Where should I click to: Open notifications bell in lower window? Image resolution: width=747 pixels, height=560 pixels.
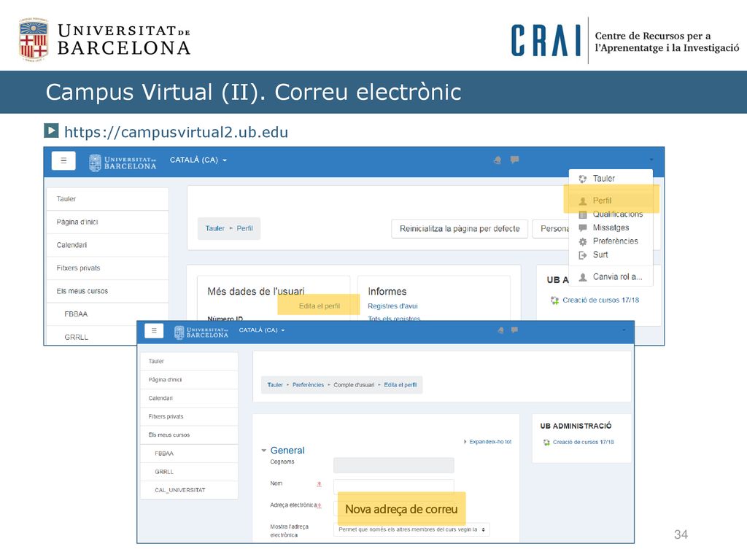click(500, 330)
